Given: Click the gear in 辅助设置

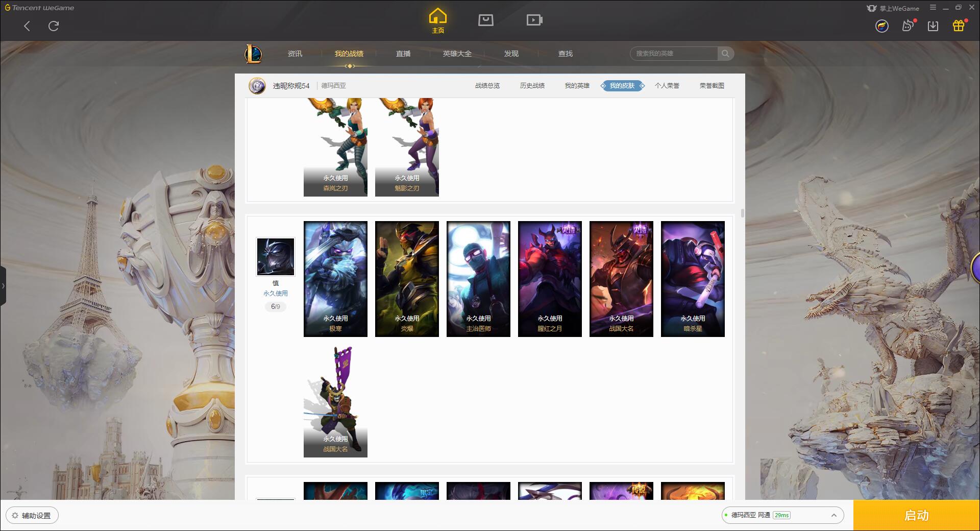Looking at the screenshot, I should click(15, 516).
